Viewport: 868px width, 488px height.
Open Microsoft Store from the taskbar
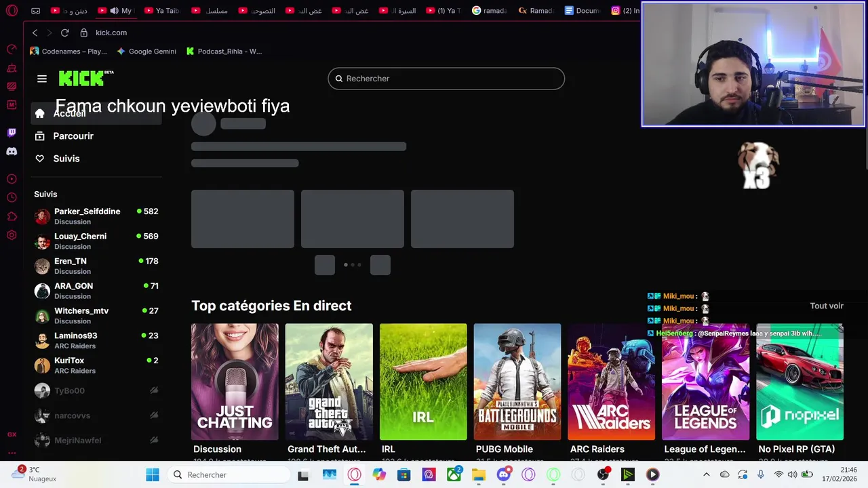pos(403,474)
